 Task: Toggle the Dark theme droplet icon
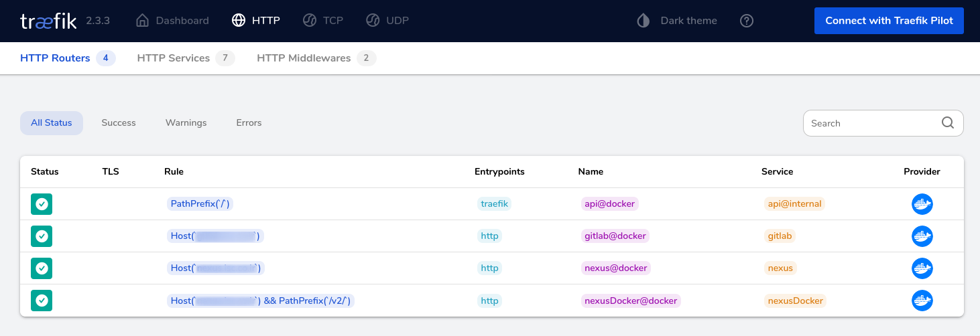644,21
